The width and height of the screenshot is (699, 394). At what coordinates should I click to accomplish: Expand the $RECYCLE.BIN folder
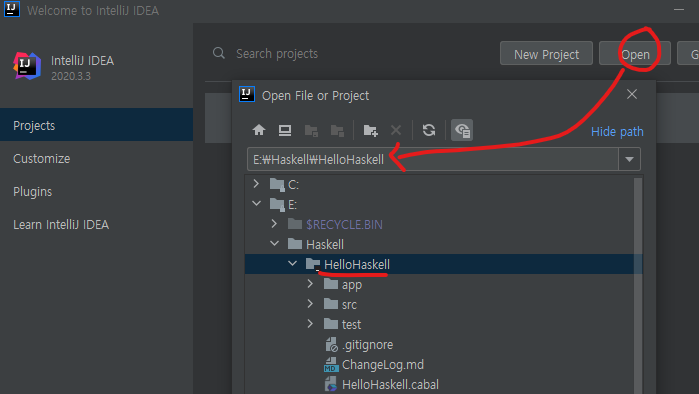[x=274, y=223]
